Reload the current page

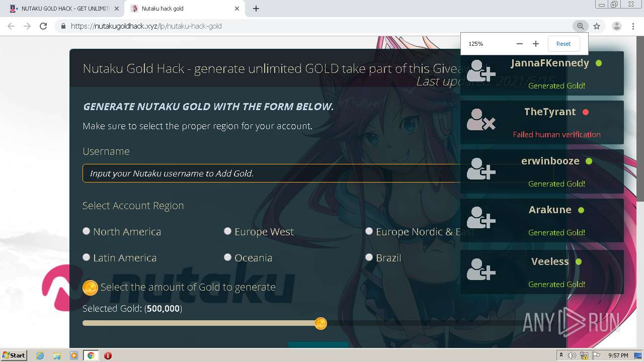click(x=43, y=26)
